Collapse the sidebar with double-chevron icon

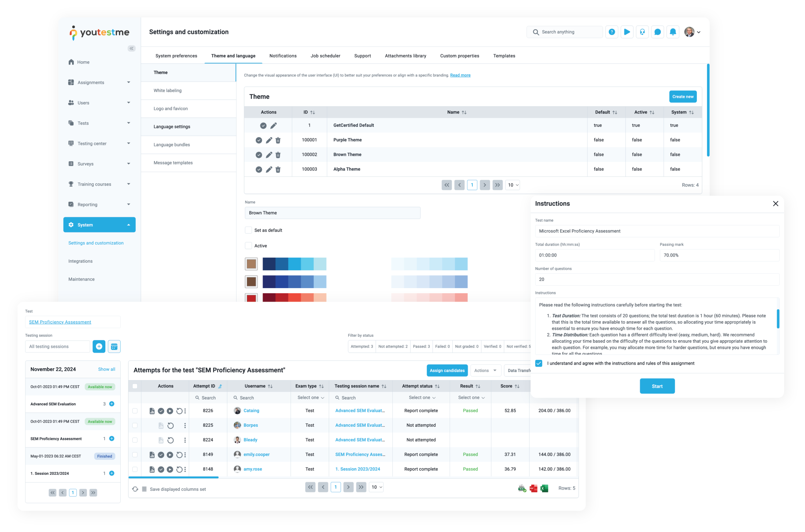(x=131, y=48)
